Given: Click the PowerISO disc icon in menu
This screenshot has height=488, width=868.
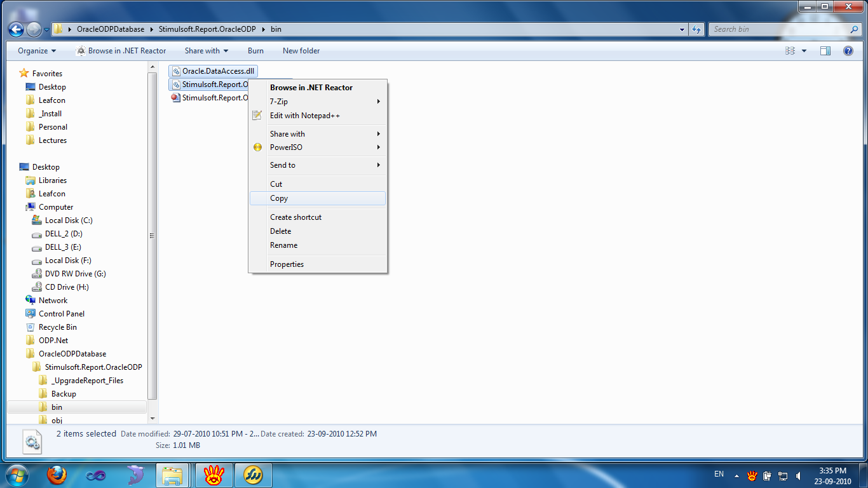Looking at the screenshot, I should coord(257,147).
